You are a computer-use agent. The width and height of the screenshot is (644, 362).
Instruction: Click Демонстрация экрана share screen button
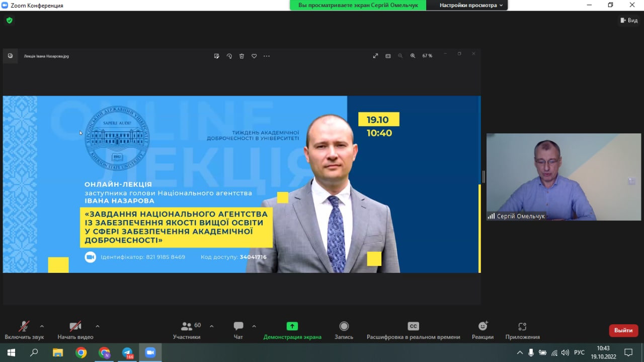[292, 330]
